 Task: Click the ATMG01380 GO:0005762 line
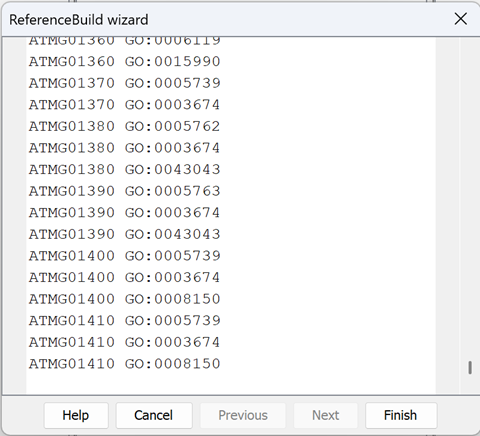click(124, 126)
